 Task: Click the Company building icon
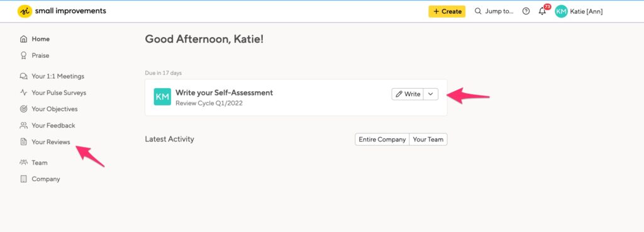pos(24,179)
